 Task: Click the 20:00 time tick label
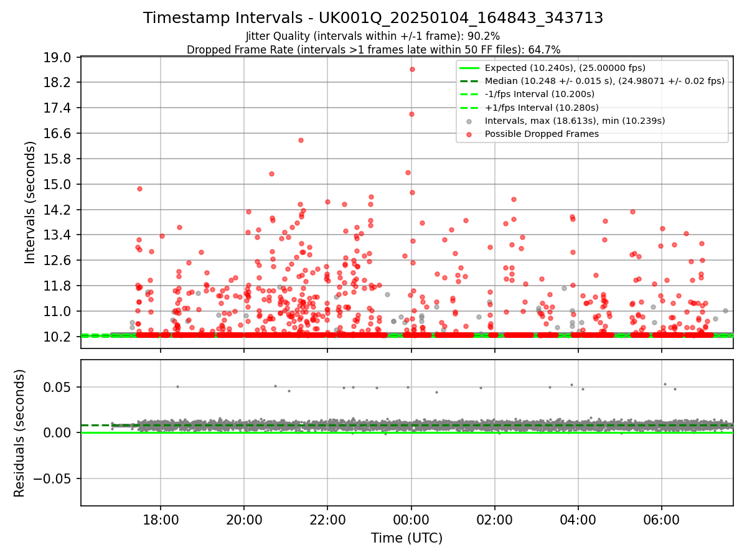click(x=244, y=520)
